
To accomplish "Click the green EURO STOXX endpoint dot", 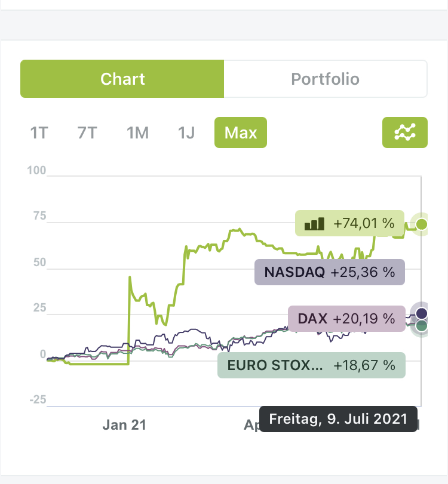I will 422,326.
